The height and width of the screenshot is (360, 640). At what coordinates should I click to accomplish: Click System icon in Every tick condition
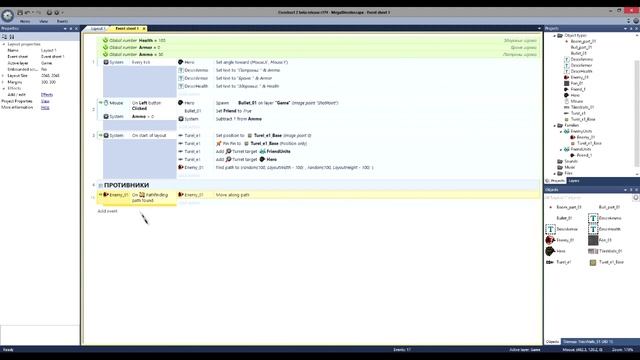tap(106, 62)
